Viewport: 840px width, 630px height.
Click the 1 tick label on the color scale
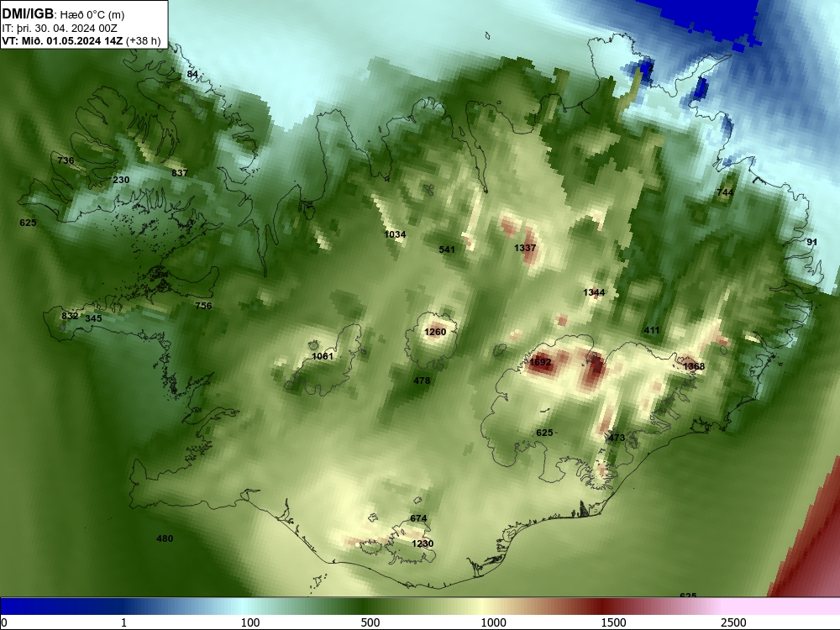[123, 622]
